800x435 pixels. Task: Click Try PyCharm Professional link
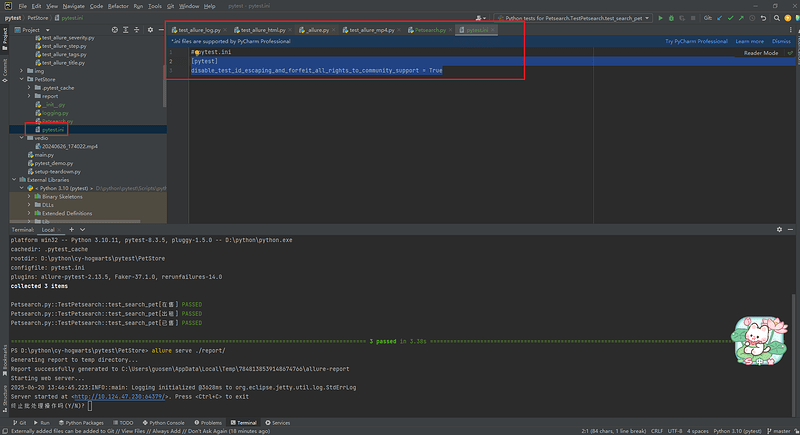click(x=696, y=41)
